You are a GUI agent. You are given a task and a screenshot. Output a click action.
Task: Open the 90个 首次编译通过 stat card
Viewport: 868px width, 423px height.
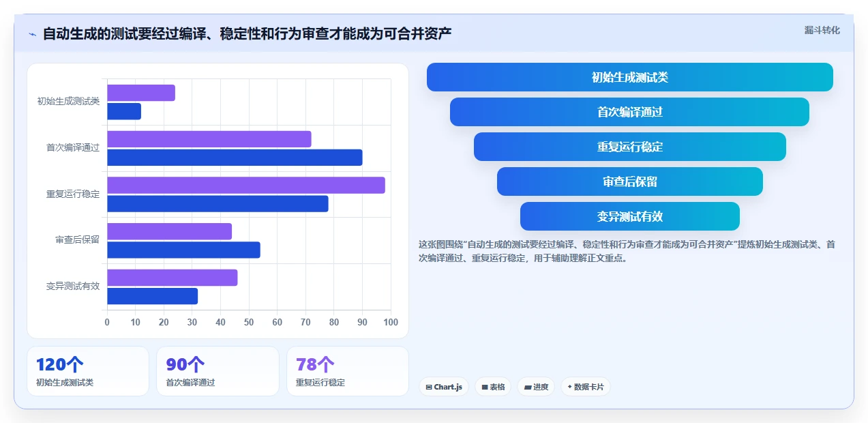point(218,371)
